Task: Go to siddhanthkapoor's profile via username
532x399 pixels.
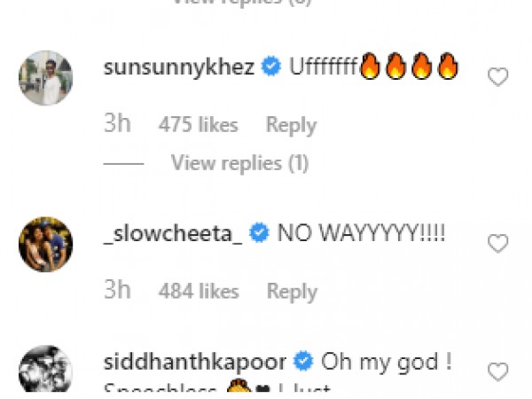Action: [196, 362]
